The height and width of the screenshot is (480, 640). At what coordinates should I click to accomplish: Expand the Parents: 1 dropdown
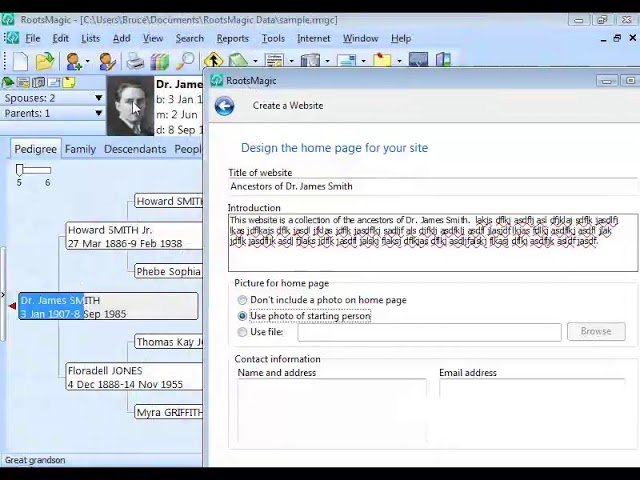pos(99,113)
